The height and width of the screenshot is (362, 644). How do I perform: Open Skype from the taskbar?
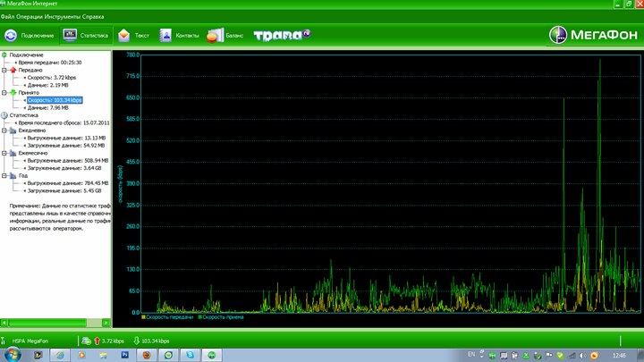tap(191, 356)
